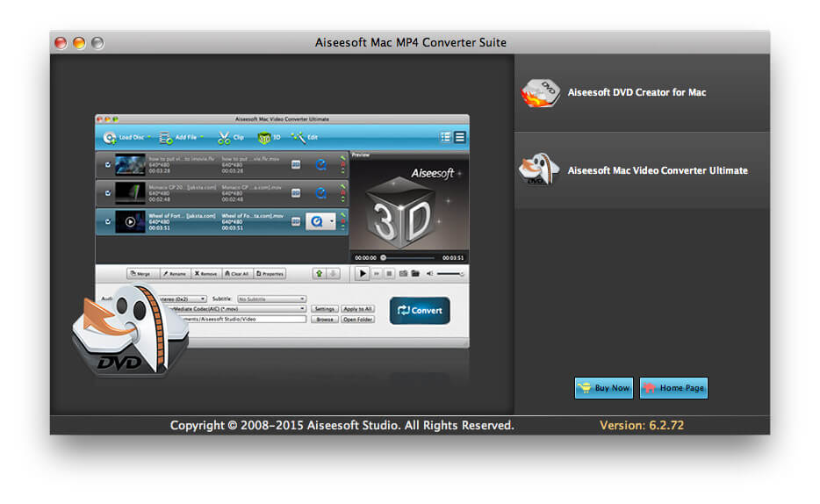
Task: Adjust the preview volume slider
Action: click(x=450, y=273)
